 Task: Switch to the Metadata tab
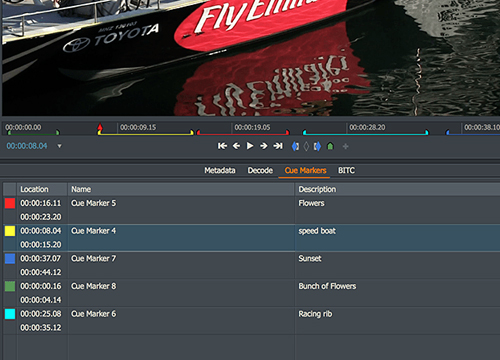coord(220,170)
